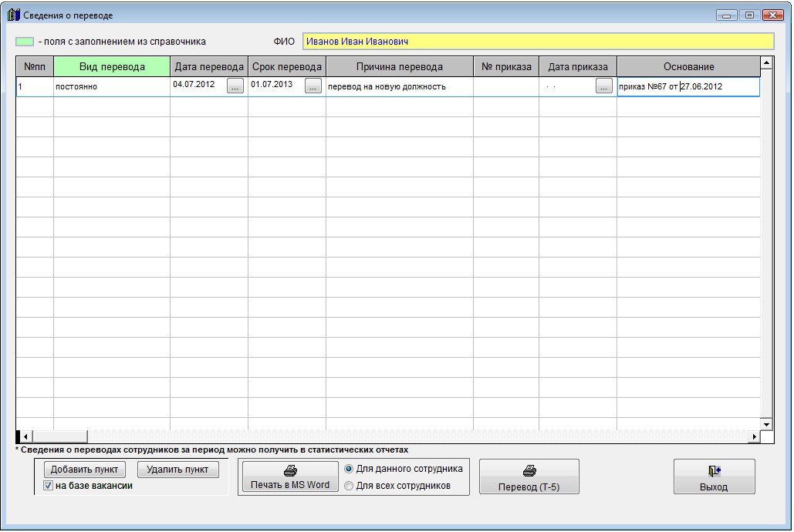Click the 'Добавить пункт' button
Image resolution: width=794 pixels, height=532 pixels.
pyautogui.click(x=85, y=470)
